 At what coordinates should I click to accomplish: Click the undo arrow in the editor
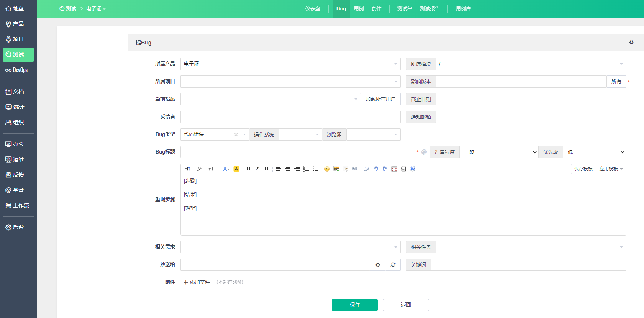click(376, 169)
